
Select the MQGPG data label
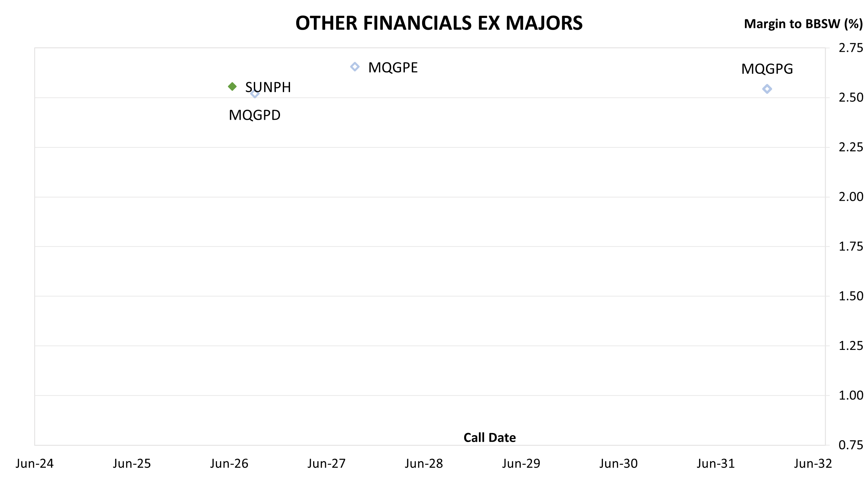pyautogui.click(x=767, y=69)
